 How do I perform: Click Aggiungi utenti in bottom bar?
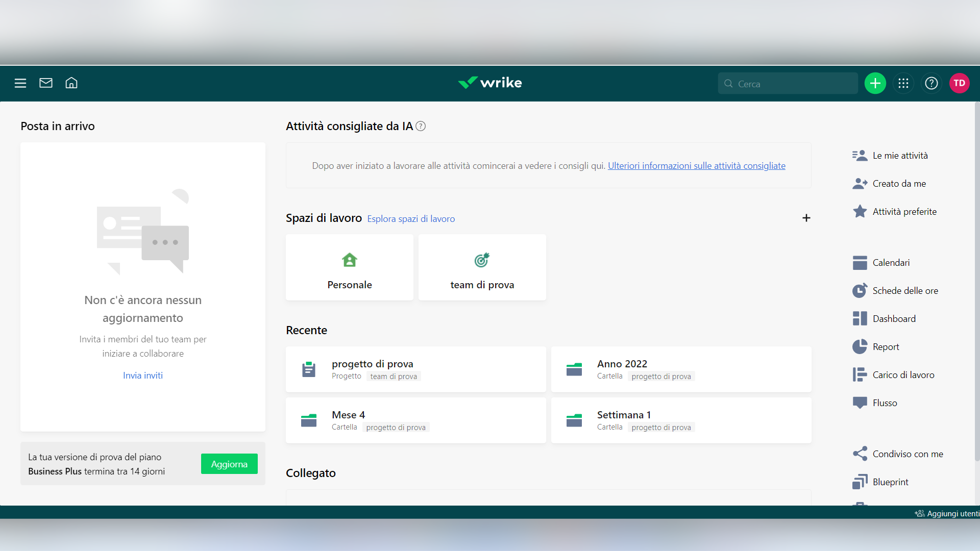tap(948, 514)
